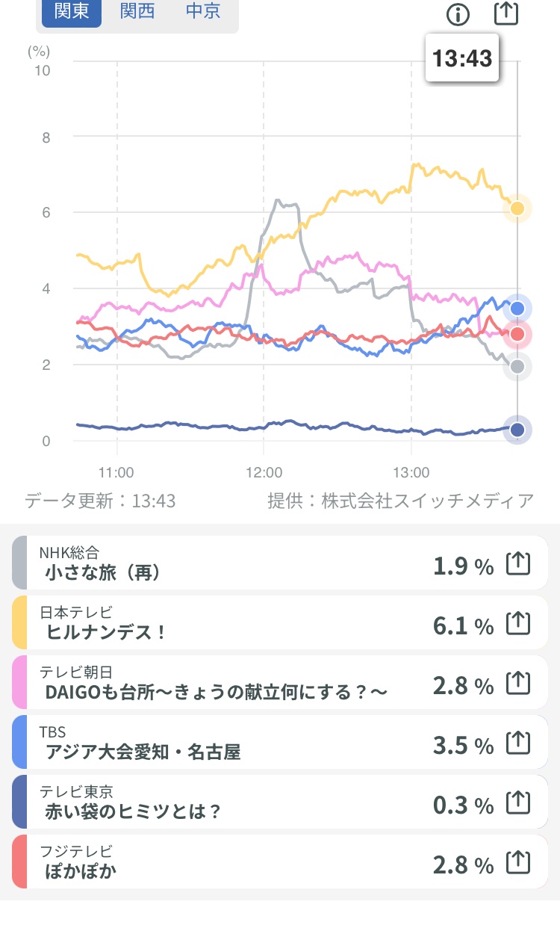
Task: Click the dark blue テレビ東京 data point
Action: (x=517, y=430)
